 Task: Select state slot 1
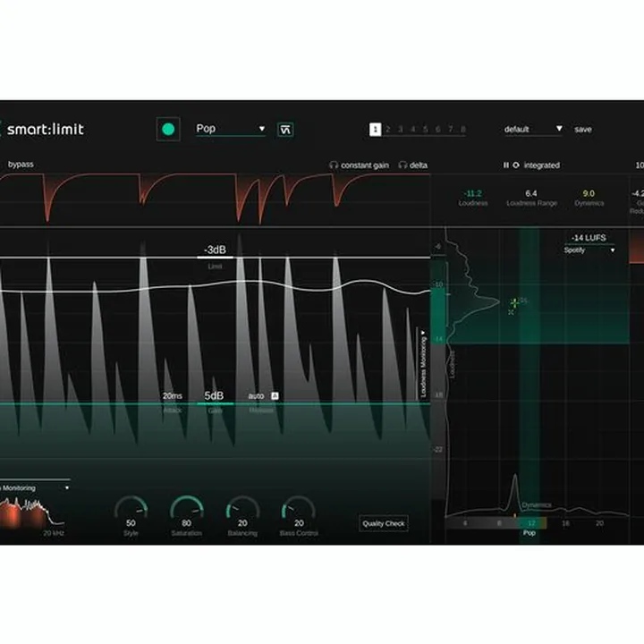pos(375,130)
